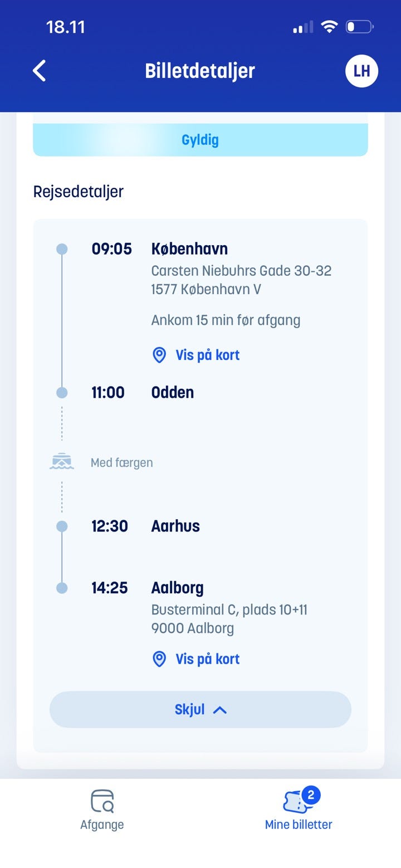Viewport: 401px width, 868px height.
Task: Tap the 09:05 København departure stop
Action: click(x=189, y=249)
